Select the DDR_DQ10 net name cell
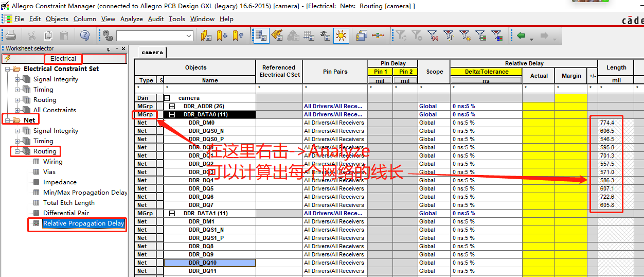The height and width of the screenshot is (277, 644). click(x=209, y=263)
